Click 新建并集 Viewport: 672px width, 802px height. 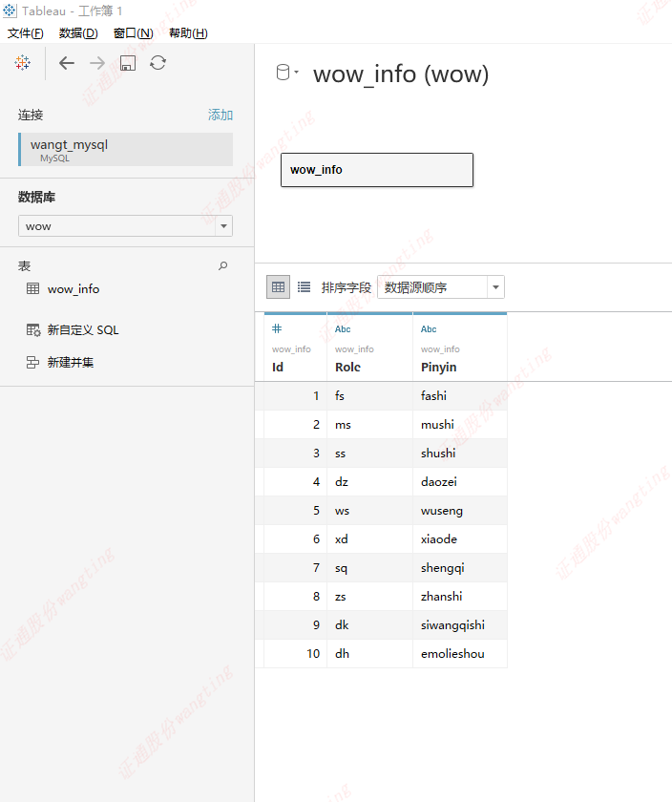71,362
